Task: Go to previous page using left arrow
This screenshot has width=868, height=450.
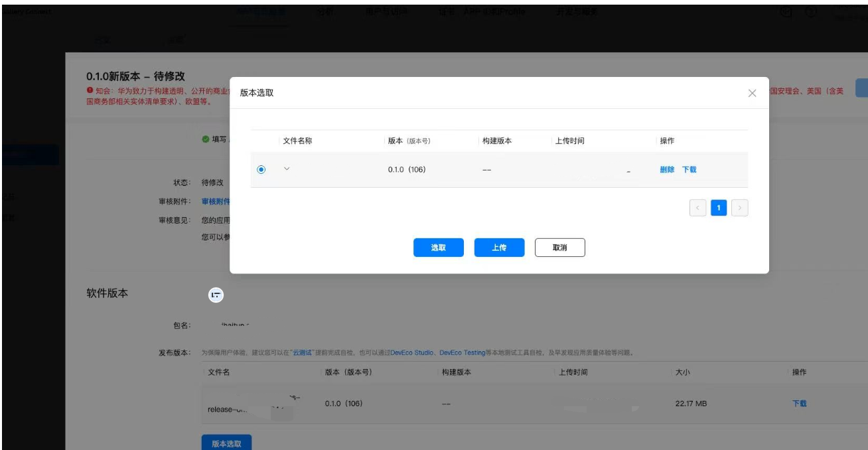Action: coord(697,208)
